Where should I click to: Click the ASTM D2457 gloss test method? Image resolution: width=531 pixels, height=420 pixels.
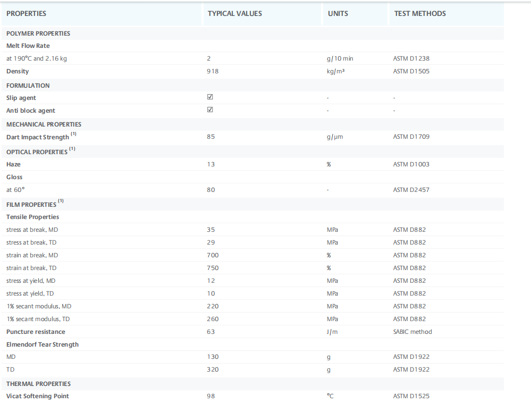(411, 190)
